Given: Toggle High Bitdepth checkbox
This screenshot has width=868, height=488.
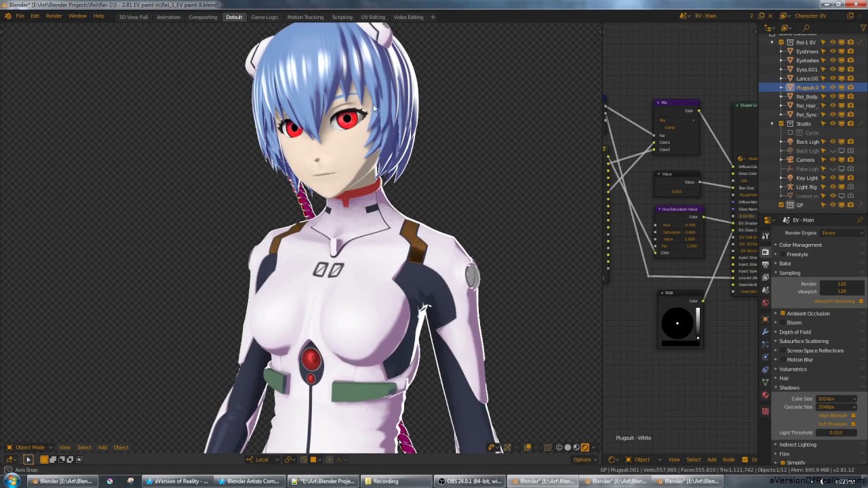Looking at the screenshot, I should pos(853,415).
